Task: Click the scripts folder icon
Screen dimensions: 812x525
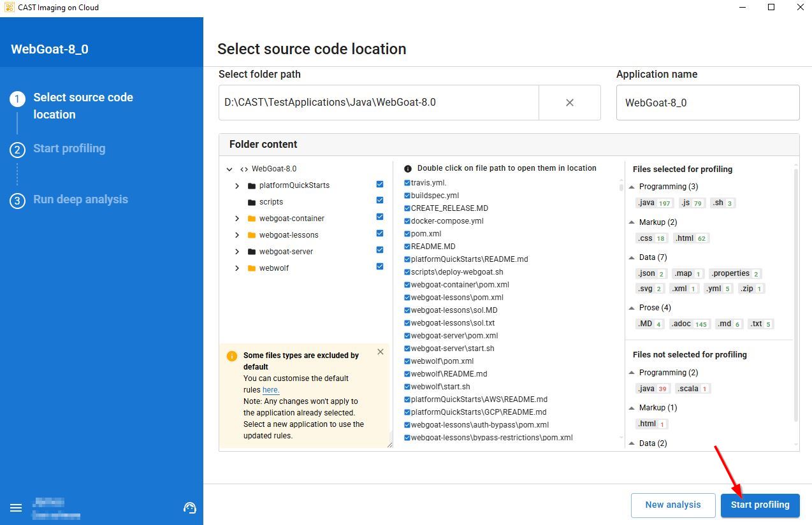Action: coord(252,202)
